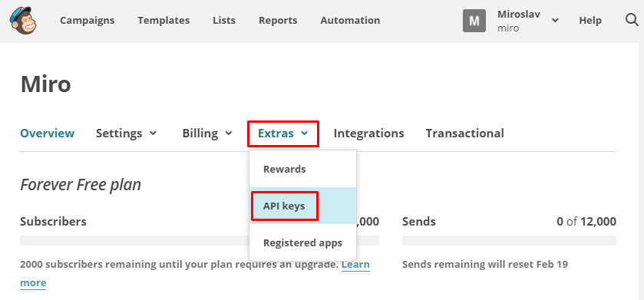
Task: Click the M avatar tile
Action: click(474, 21)
